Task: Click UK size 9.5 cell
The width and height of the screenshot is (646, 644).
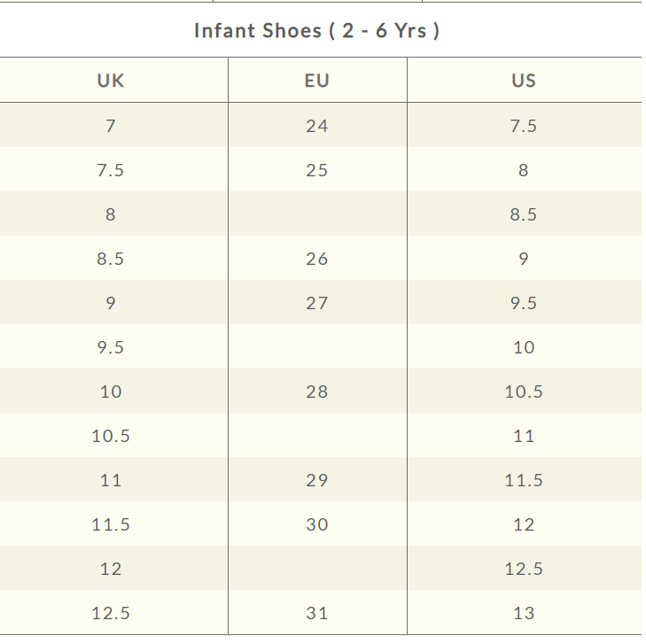Action: tap(111, 347)
